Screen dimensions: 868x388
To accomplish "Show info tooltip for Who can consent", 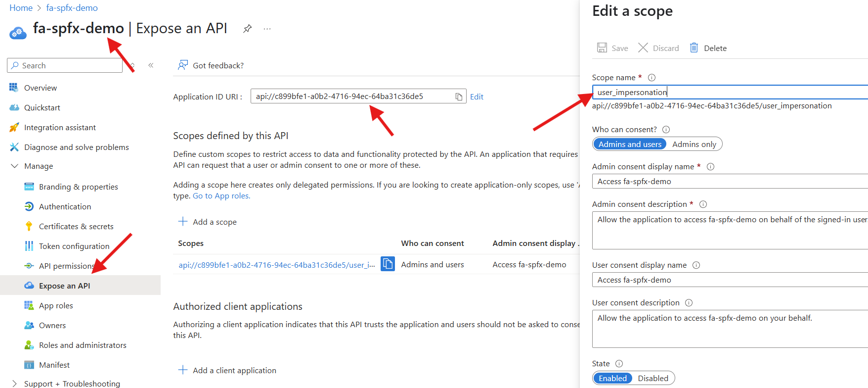I will [666, 129].
